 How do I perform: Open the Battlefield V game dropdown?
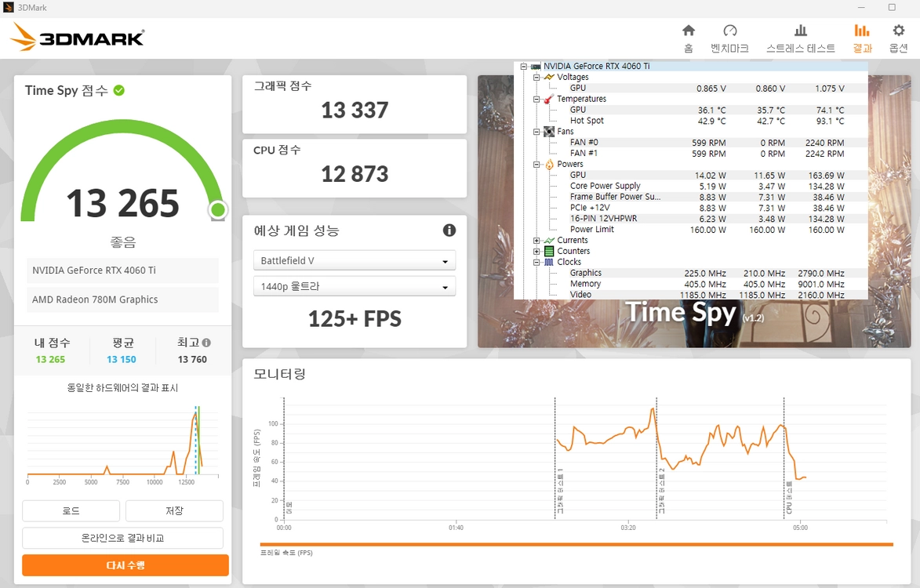[x=355, y=261]
